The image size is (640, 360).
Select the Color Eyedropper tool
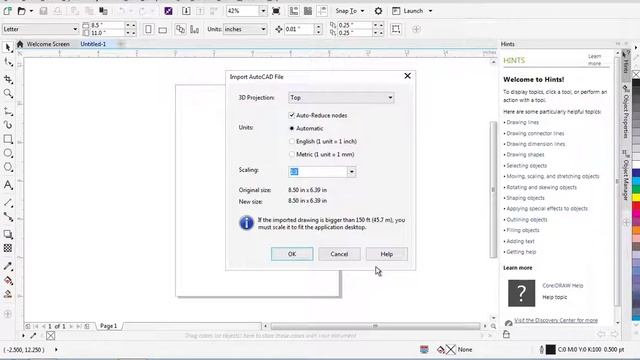tap(8, 266)
